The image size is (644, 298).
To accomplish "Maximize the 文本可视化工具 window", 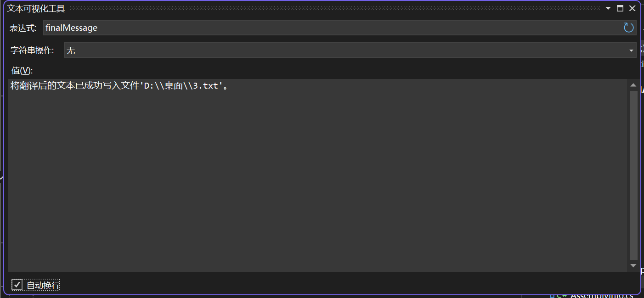I will [620, 8].
